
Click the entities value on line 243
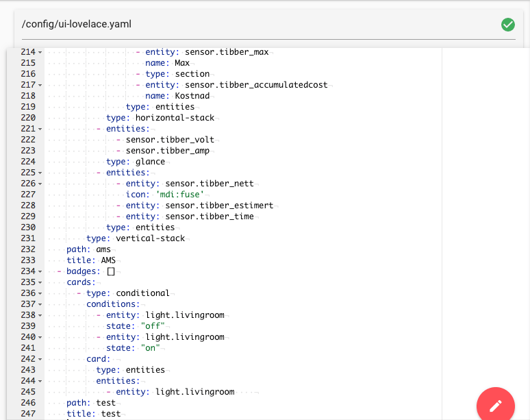coord(145,370)
